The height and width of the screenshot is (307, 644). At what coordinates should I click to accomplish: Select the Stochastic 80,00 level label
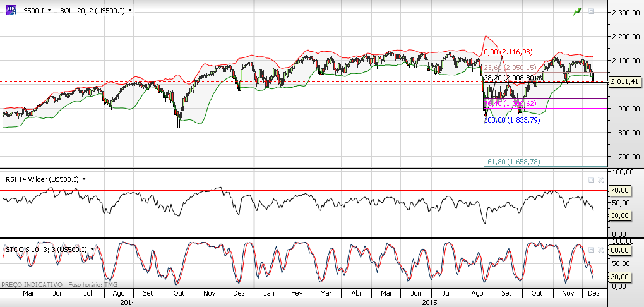click(620, 250)
